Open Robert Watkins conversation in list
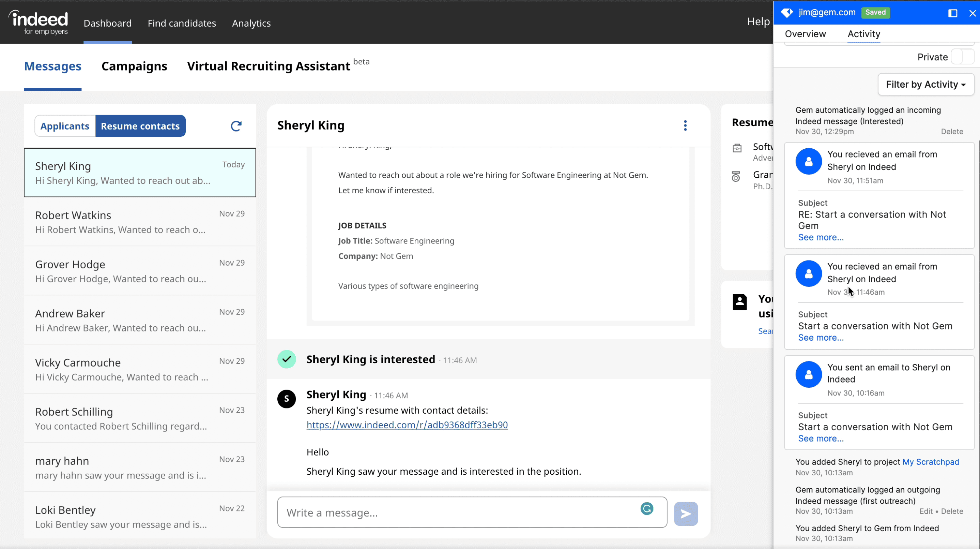Screen dimensions: 980x549 pyautogui.click(x=140, y=222)
